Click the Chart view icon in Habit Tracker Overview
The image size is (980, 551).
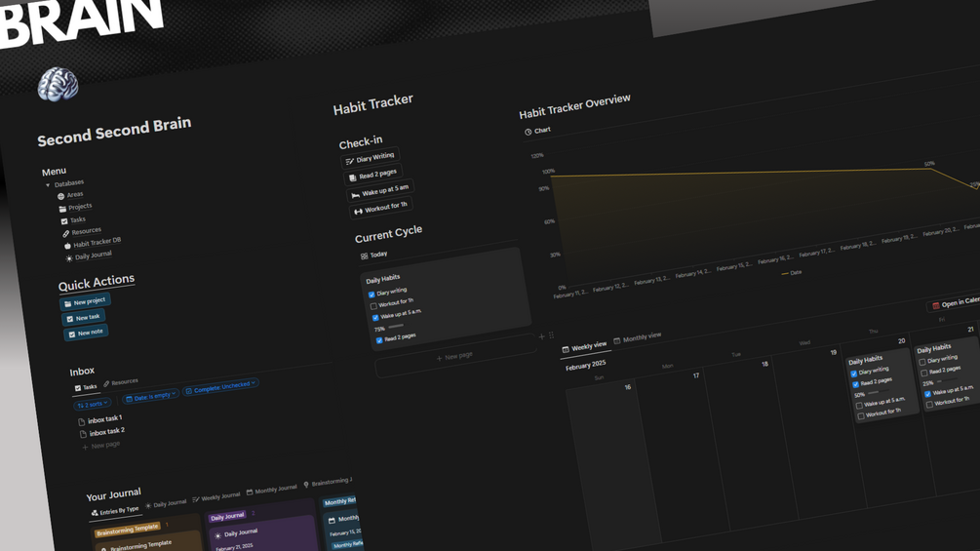[x=529, y=132]
